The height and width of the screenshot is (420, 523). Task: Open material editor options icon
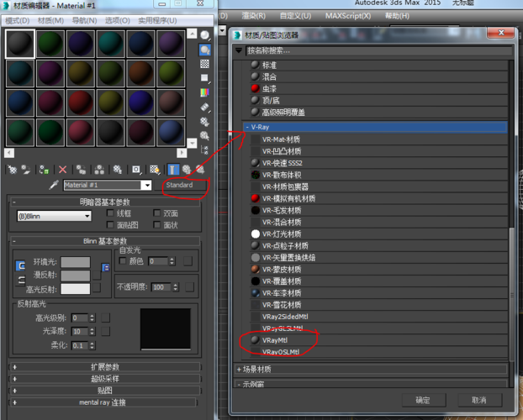[x=204, y=121]
